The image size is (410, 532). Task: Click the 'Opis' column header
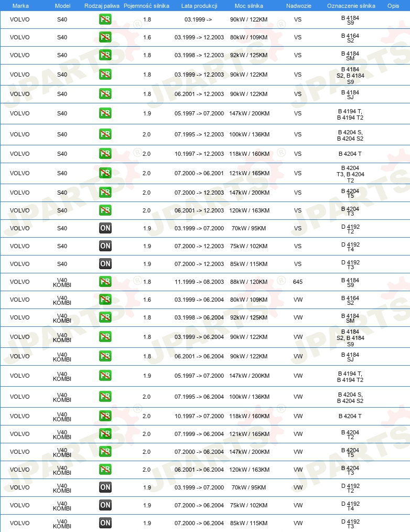393,6
